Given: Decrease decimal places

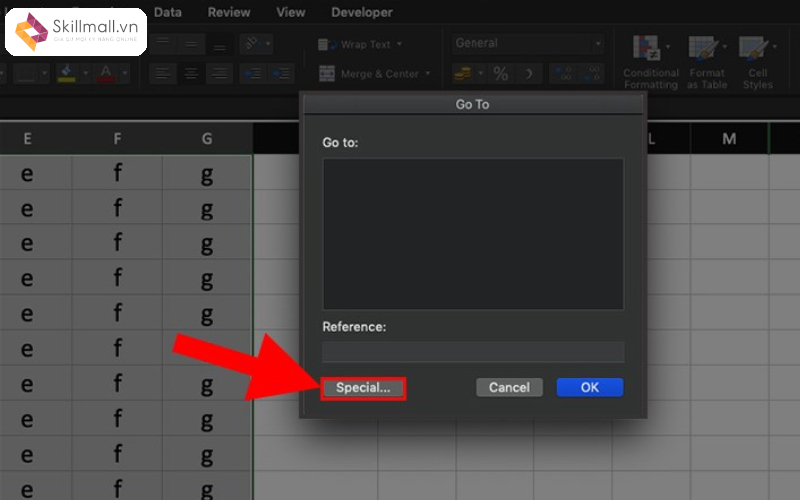Looking at the screenshot, I should 592,74.
